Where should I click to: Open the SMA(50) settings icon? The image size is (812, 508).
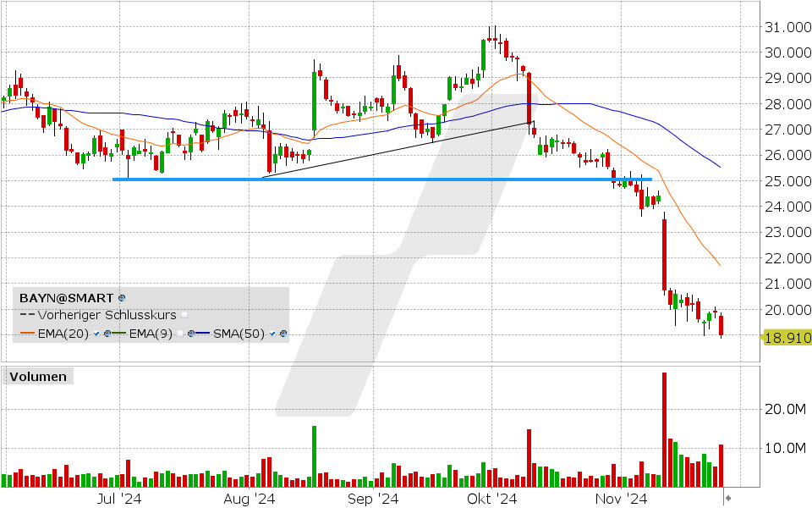point(283,334)
